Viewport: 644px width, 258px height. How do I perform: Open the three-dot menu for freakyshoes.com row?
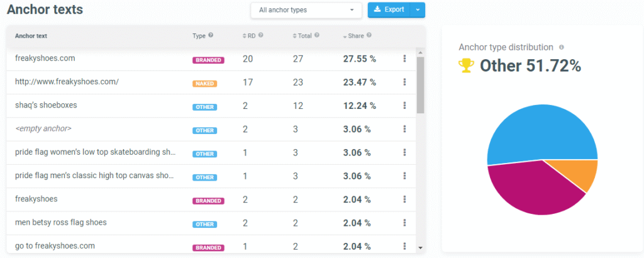click(404, 59)
